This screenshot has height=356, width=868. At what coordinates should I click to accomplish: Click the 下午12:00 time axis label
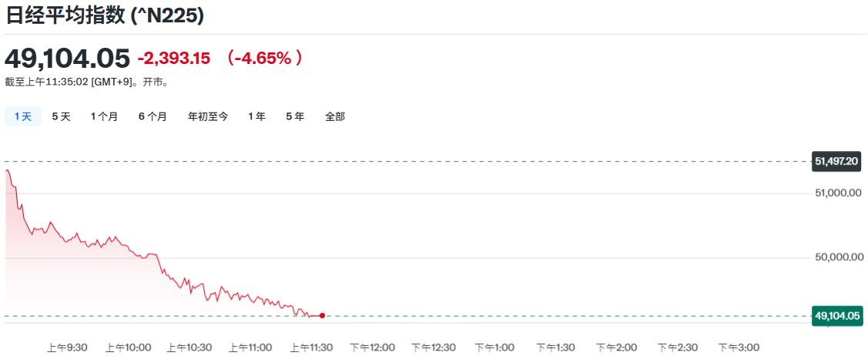[373, 348]
